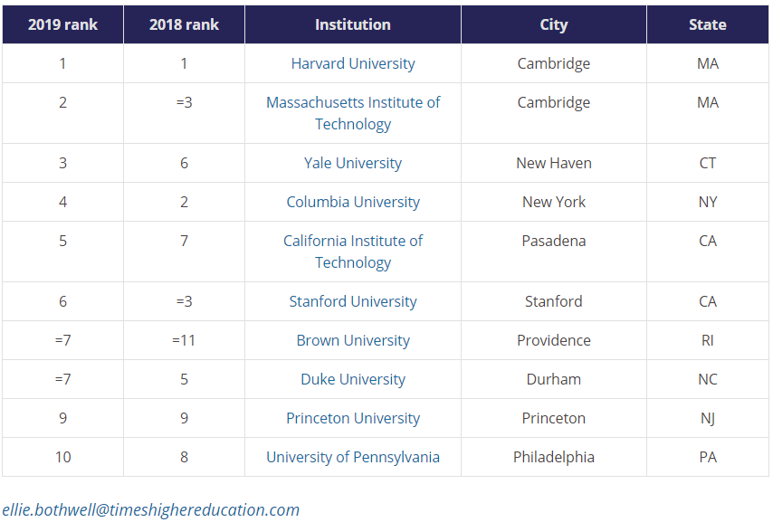Click the Institution column header
Image resolution: width=773 pixels, height=532 pixels.
coord(353,24)
